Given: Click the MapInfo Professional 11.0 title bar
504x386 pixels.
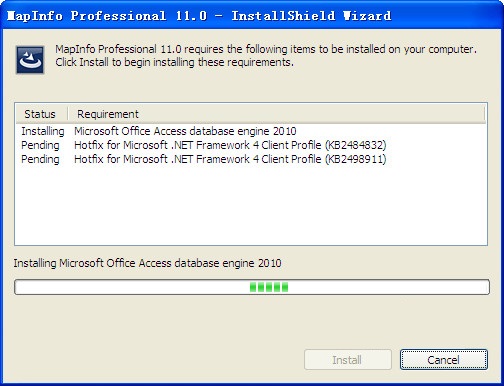Looking at the screenshot, I should click(252, 16).
